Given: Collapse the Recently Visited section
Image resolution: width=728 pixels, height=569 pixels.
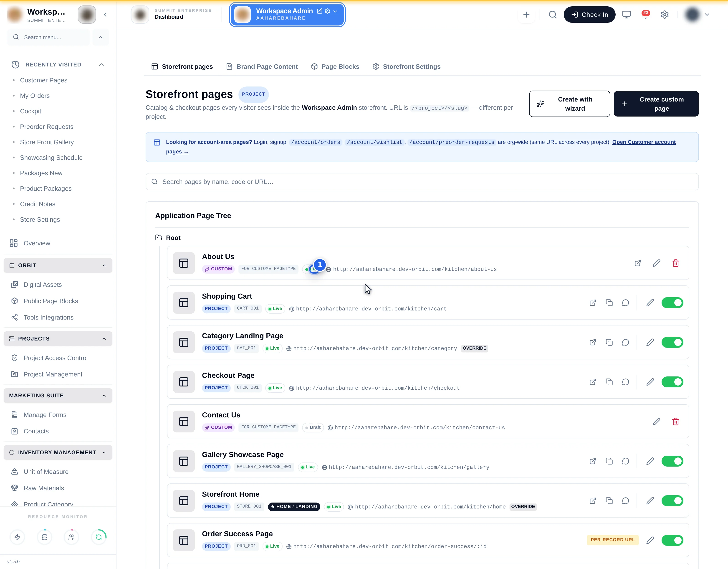Looking at the screenshot, I should coord(101,65).
